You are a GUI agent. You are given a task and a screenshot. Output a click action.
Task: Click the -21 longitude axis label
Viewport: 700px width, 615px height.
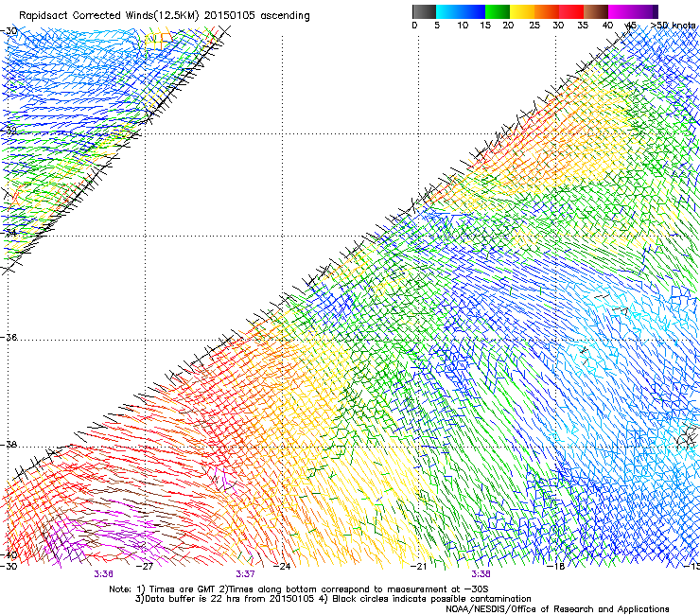pos(419,567)
